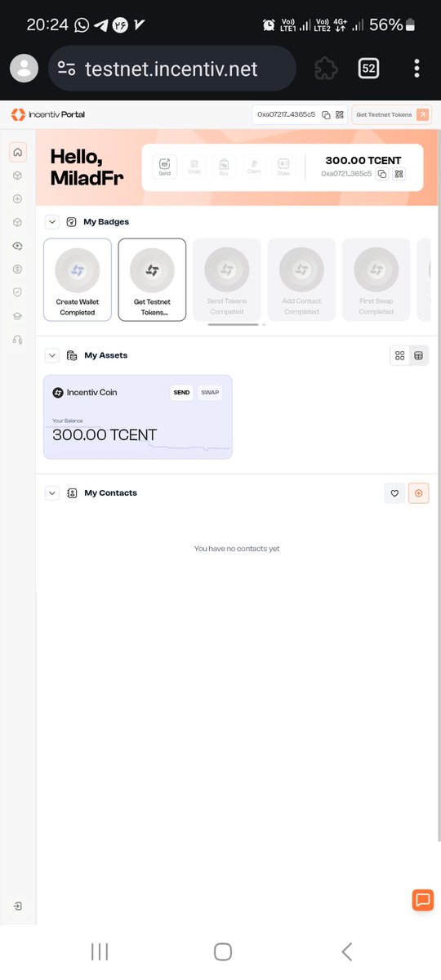Click the My Assets heading
The image size is (441, 980).
pos(106,355)
